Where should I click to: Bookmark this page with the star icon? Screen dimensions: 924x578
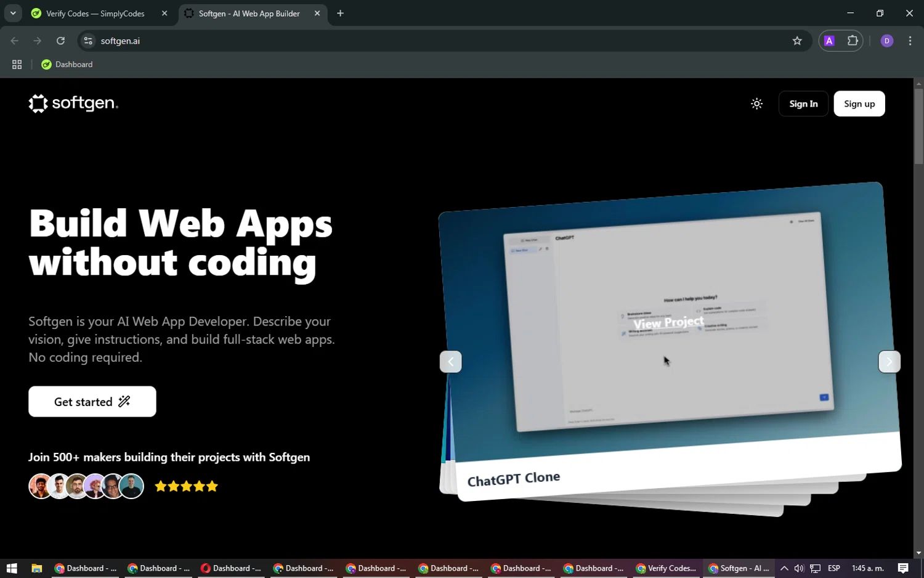tap(797, 41)
